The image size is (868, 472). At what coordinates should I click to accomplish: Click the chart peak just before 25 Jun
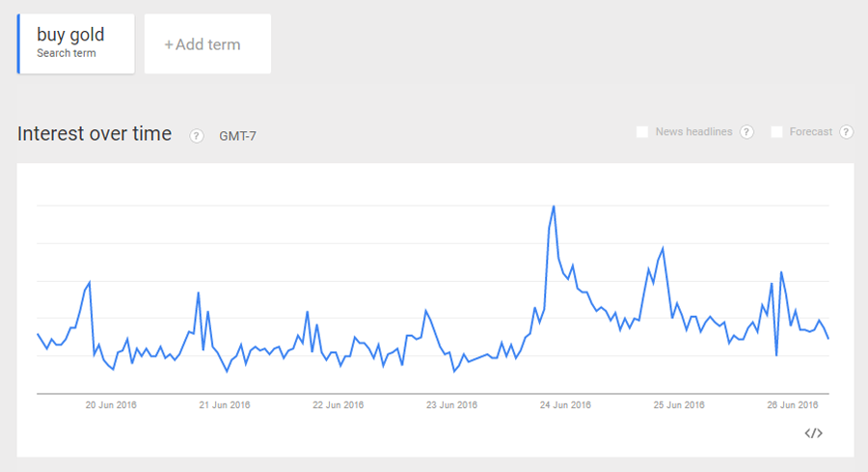pyautogui.click(x=663, y=248)
